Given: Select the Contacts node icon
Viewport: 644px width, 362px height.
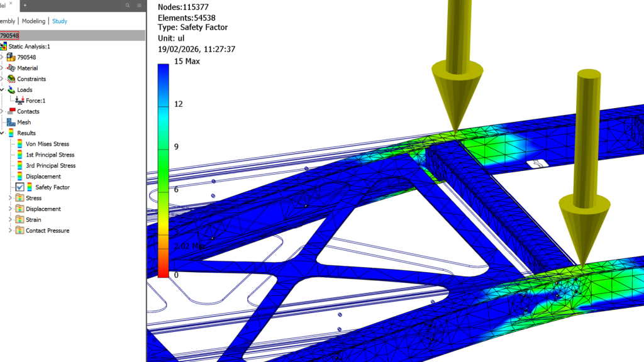Looking at the screenshot, I should (11, 111).
